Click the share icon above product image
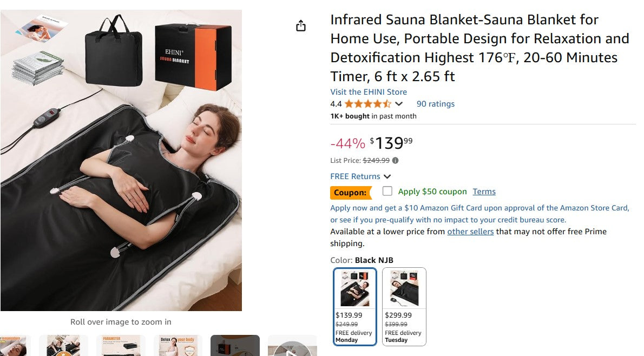Screen dimensions: 644x356 pyautogui.click(x=301, y=26)
